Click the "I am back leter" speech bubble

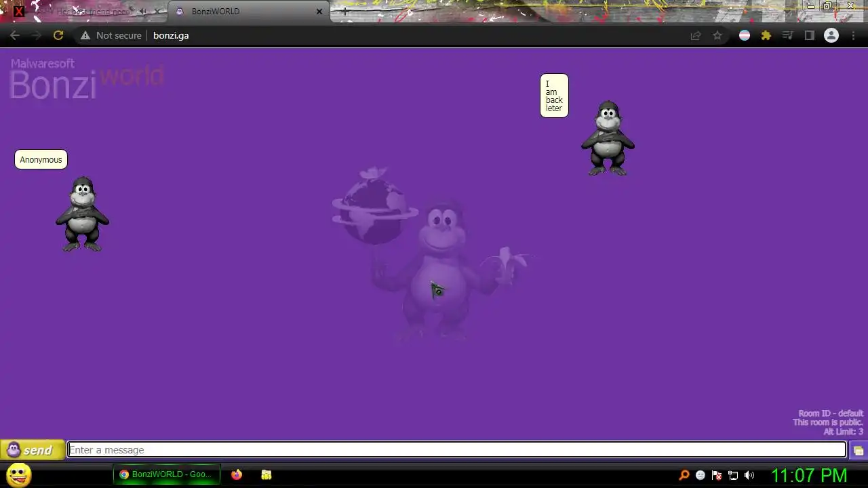tap(554, 96)
